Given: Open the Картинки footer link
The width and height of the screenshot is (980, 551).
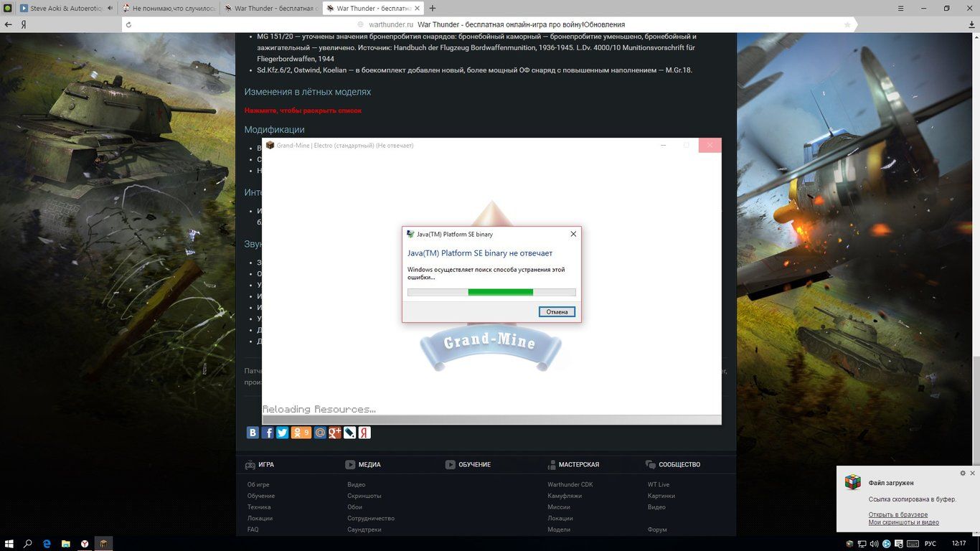Looking at the screenshot, I should tap(661, 496).
